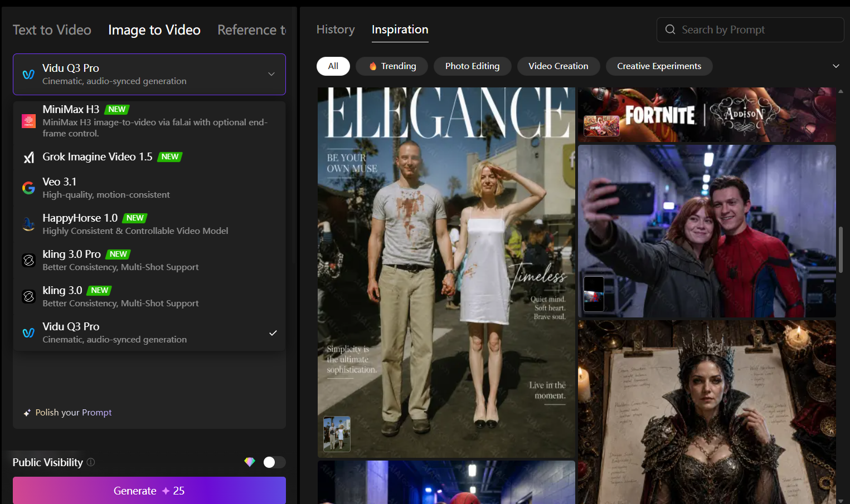Show Video Creation inspirations
Screen dimensions: 850x504
click(x=558, y=66)
